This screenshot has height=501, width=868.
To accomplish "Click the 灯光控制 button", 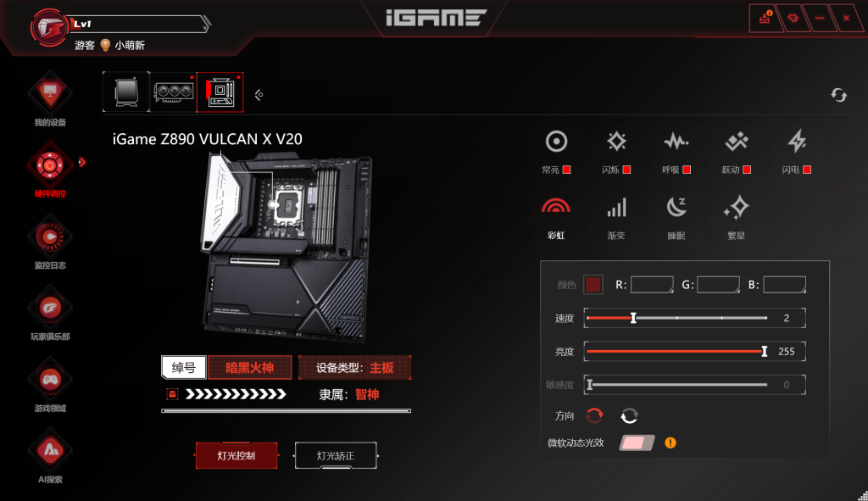I will point(236,455).
